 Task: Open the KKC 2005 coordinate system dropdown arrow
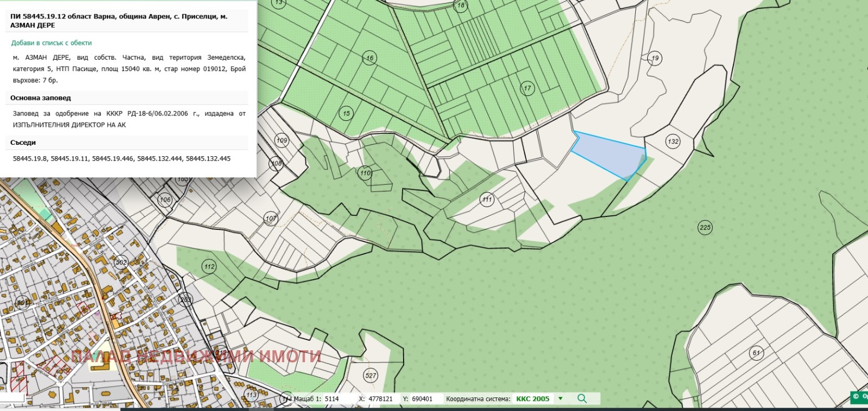[x=560, y=399]
